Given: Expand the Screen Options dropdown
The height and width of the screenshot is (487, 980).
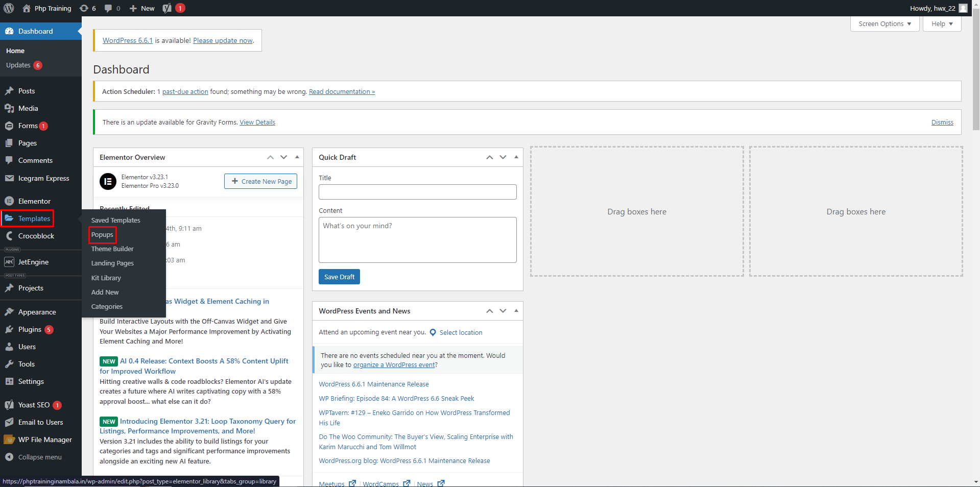Looking at the screenshot, I should 885,24.
